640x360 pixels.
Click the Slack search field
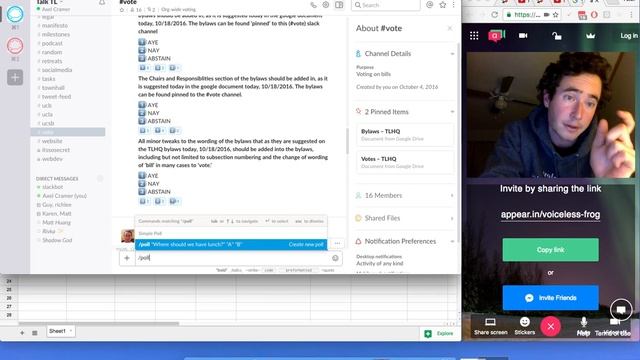tap(386, 5)
